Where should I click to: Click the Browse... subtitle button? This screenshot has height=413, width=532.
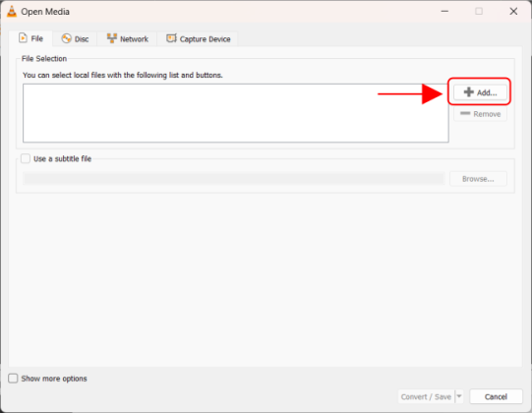478,179
